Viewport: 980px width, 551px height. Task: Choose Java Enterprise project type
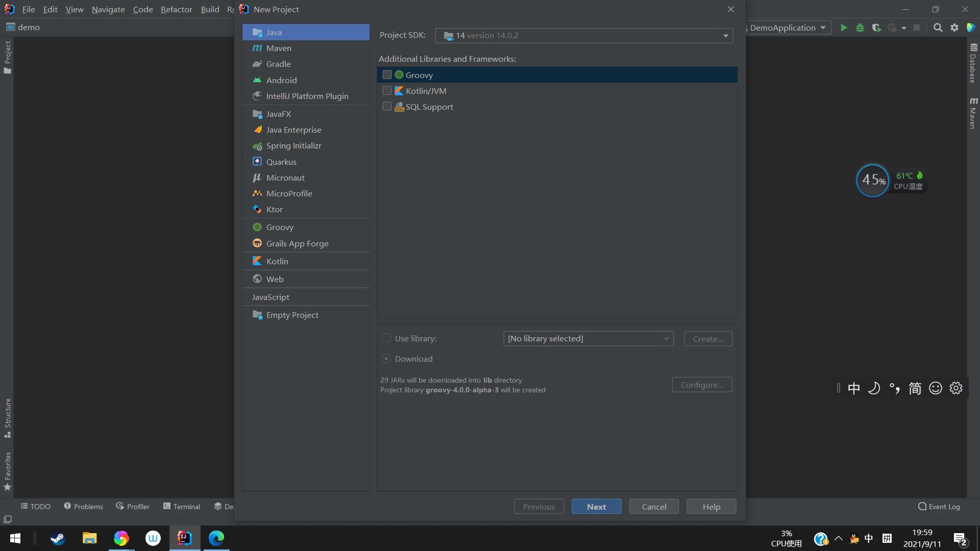tap(306, 130)
